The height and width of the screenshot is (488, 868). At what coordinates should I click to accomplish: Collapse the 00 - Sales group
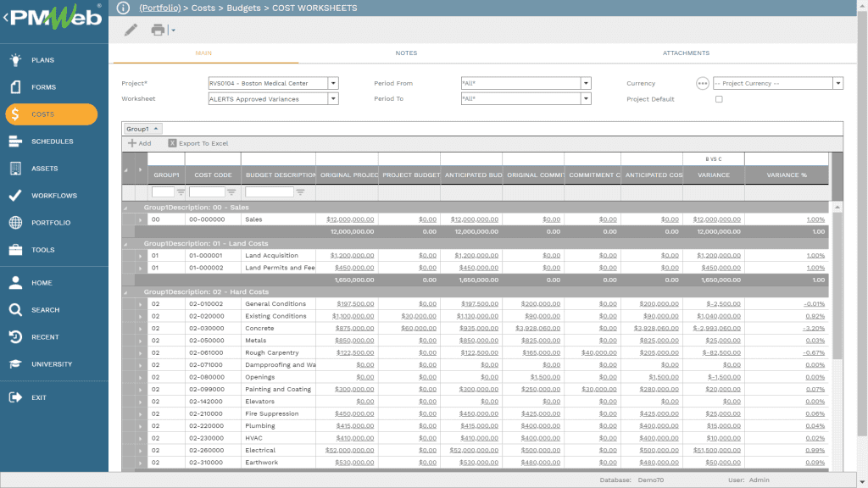[x=125, y=208]
